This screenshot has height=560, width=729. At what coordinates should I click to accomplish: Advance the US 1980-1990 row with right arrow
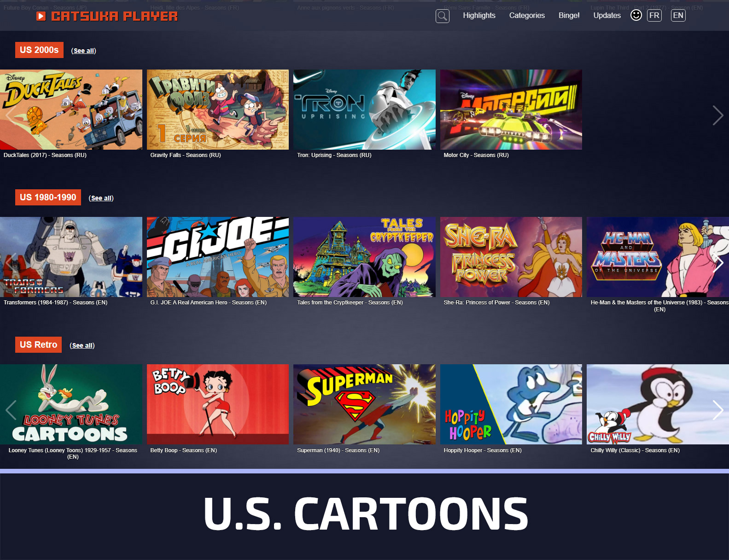[717, 262]
